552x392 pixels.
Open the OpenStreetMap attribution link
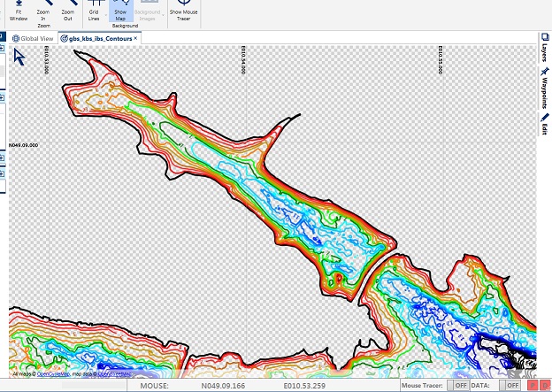[x=114, y=374]
